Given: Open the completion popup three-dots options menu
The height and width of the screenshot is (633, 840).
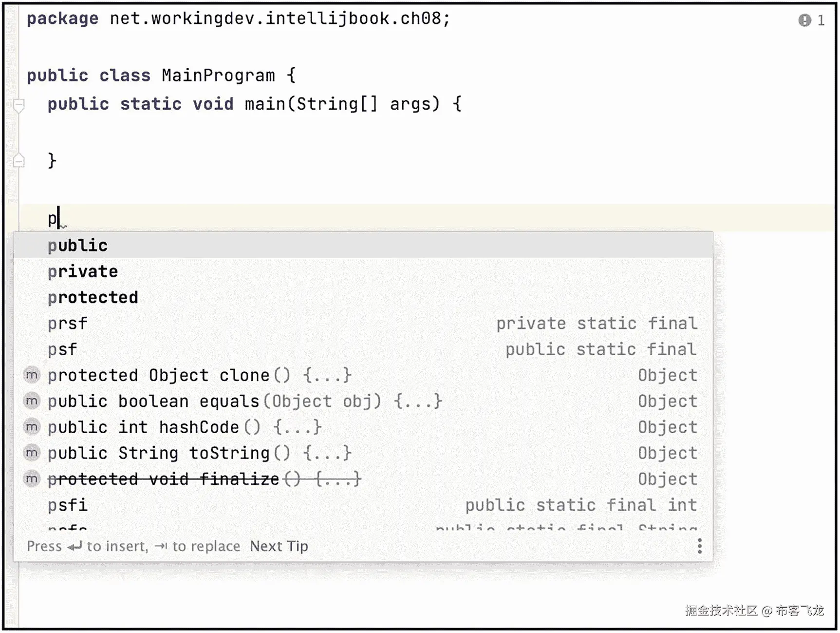Looking at the screenshot, I should coord(699,546).
